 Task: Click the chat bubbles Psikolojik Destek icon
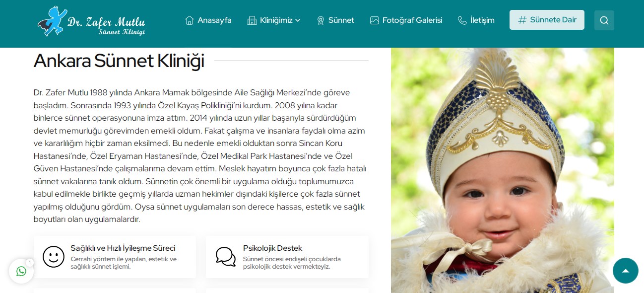226,257
